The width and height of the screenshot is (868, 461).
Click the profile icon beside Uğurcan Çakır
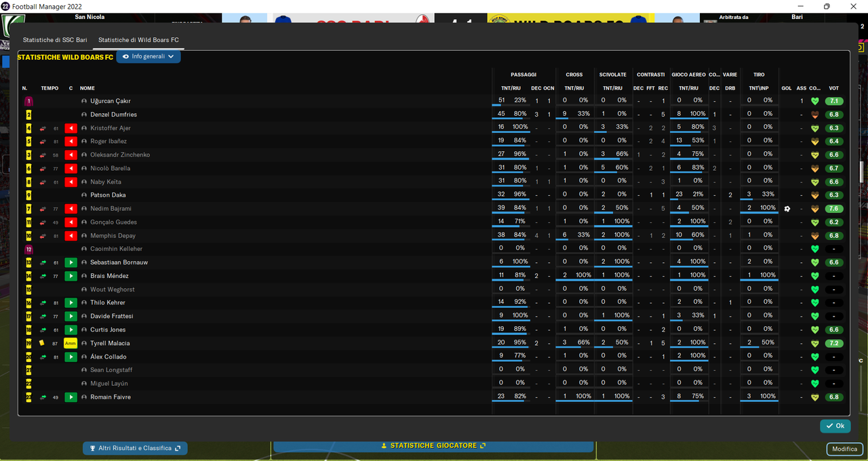tap(84, 101)
